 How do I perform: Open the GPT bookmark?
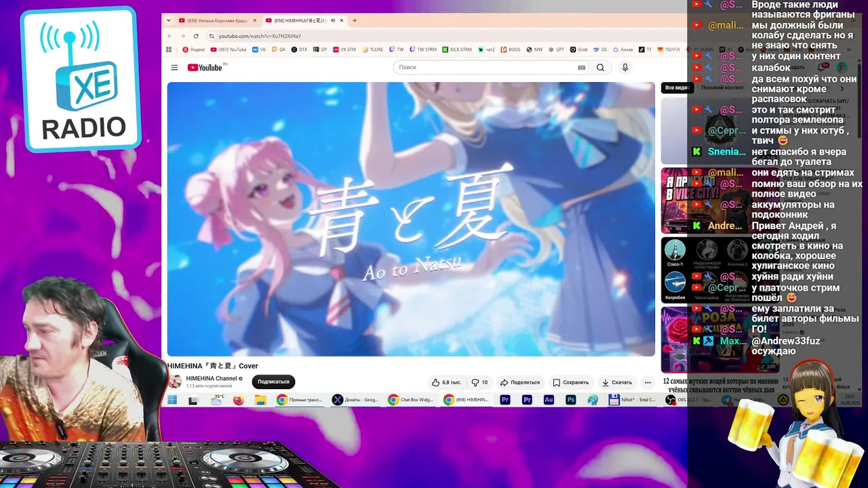point(556,49)
